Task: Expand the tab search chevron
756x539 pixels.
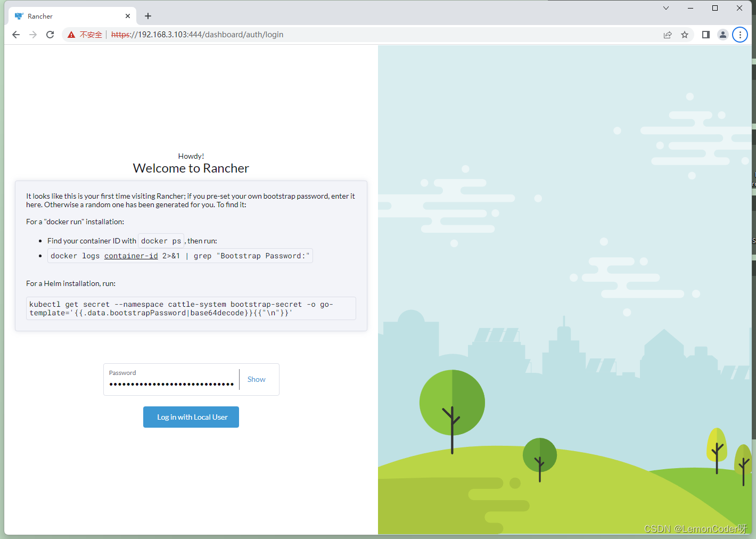Action: coord(666,8)
